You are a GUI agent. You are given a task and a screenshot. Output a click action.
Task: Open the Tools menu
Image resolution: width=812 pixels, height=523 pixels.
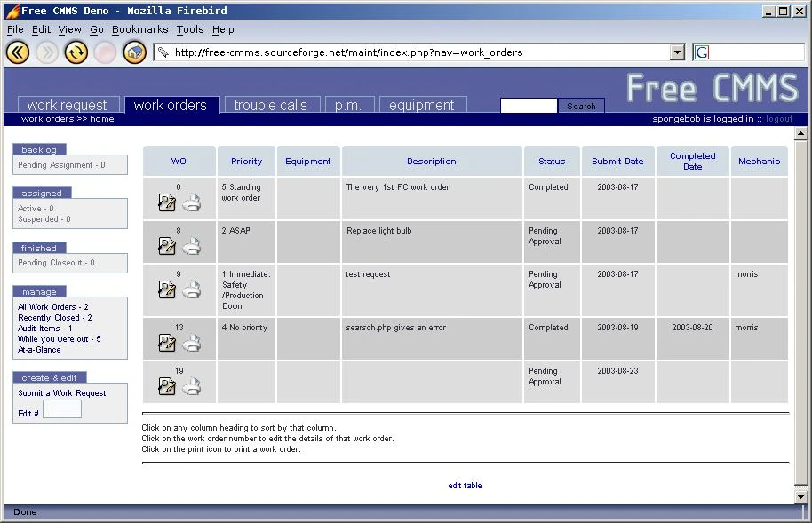pyautogui.click(x=189, y=29)
